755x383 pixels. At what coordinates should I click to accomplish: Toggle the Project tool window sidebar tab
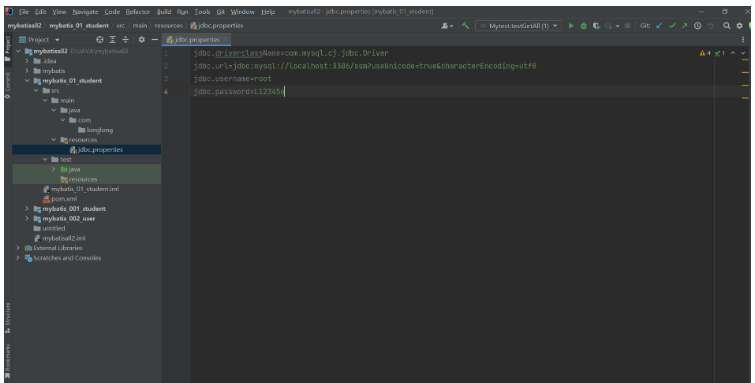8,48
